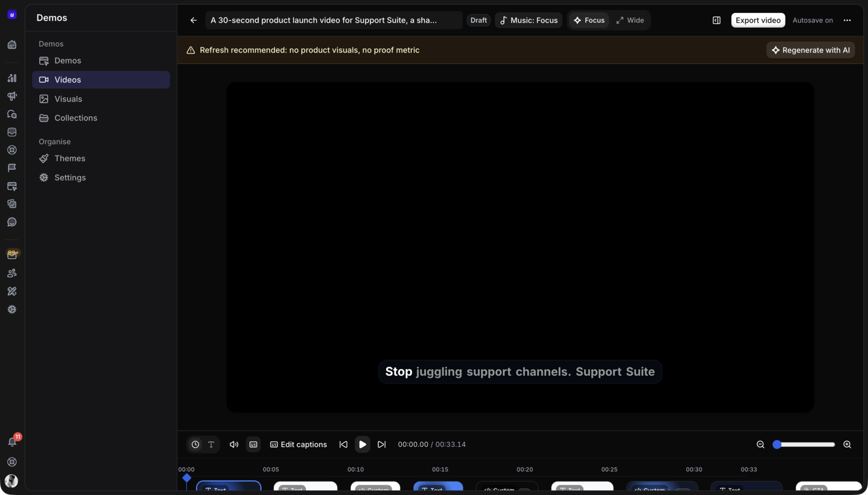
Task: Open the gear settings icon in the rail
Action: [12, 309]
